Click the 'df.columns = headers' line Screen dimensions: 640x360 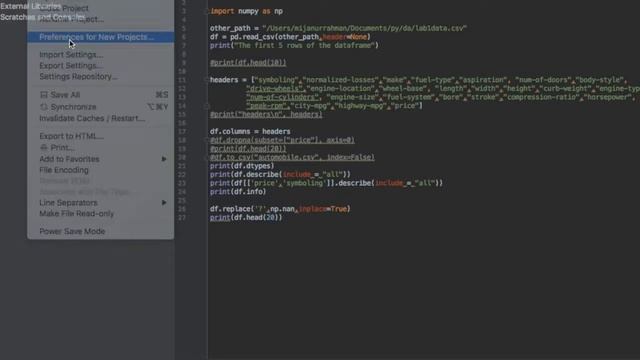point(250,131)
